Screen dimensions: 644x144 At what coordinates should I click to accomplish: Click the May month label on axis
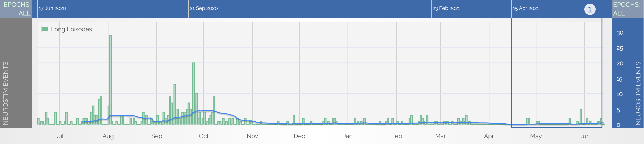click(536, 136)
